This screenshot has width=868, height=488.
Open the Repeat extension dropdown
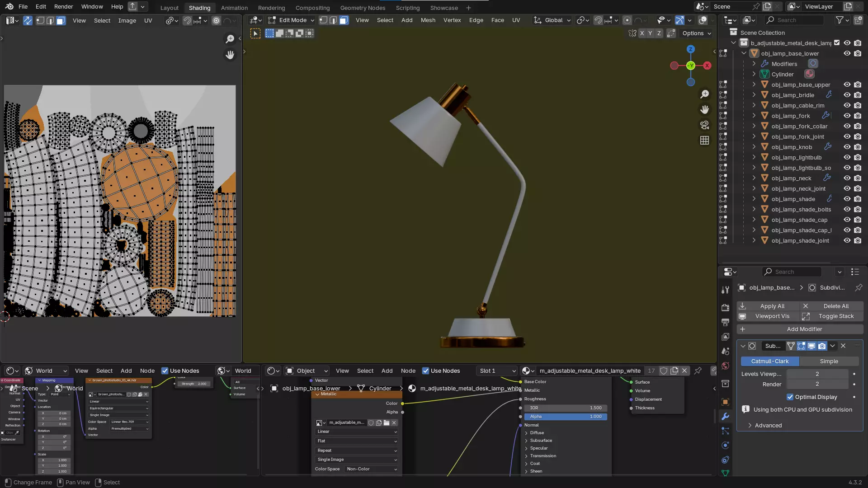click(x=357, y=450)
